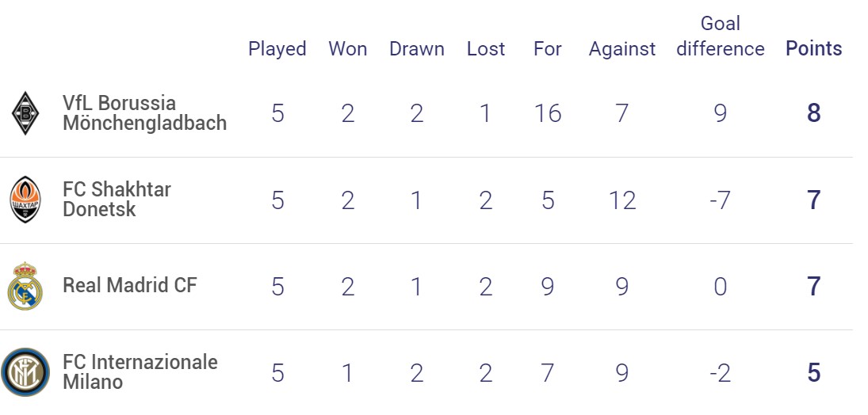Screen dimensions: 868x415
Task: Click the Internazionale Milano club crest
Action: 25,372
